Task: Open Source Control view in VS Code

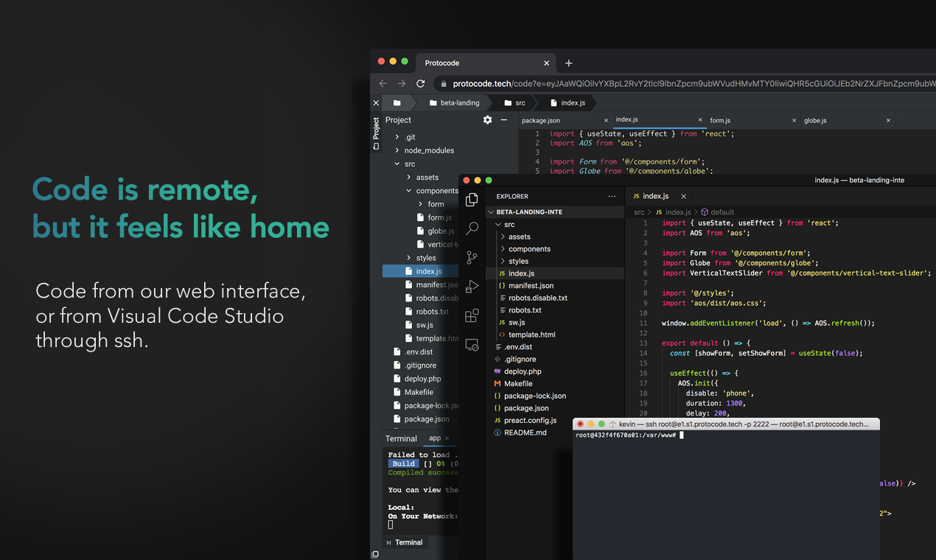Action: click(x=472, y=258)
